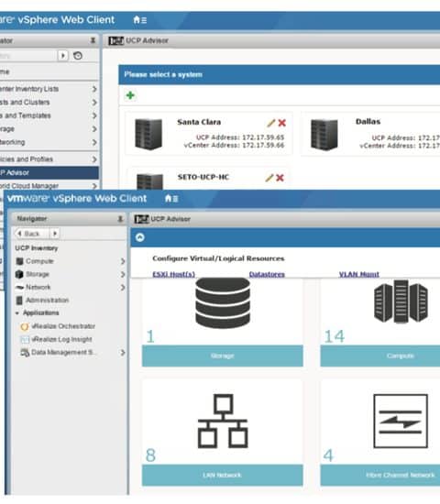Click the green plus add system icon
440x504 pixels.
(x=130, y=95)
